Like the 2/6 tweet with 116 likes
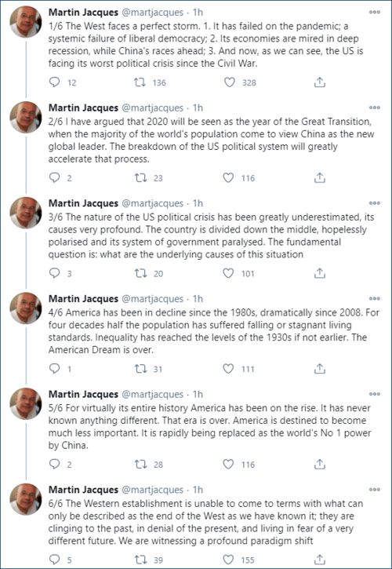The height and width of the screenshot is (569, 392). coord(228,178)
